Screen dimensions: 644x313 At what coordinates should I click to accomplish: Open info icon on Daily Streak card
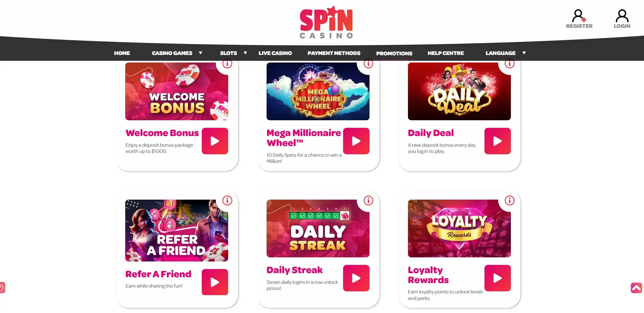pos(368,200)
